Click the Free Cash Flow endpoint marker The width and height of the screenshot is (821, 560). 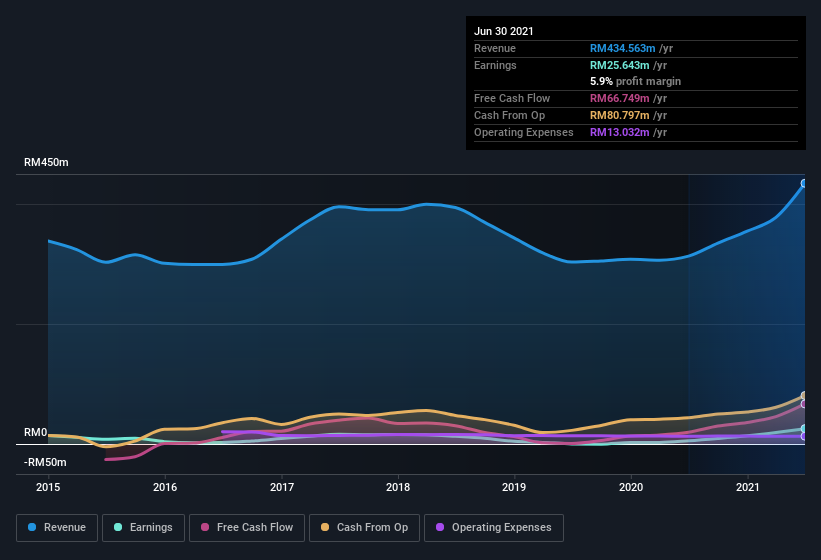[804, 404]
